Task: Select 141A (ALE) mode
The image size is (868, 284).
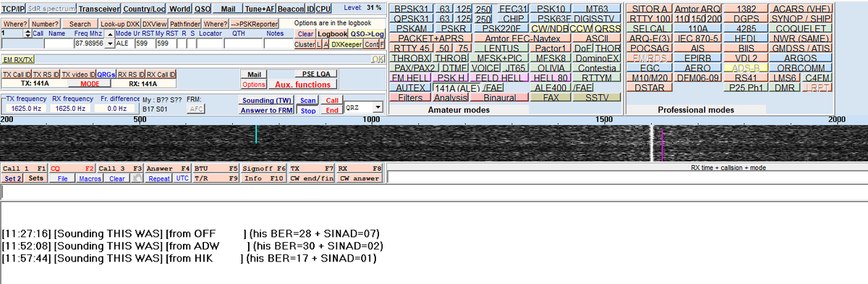Action: [x=456, y=88]
